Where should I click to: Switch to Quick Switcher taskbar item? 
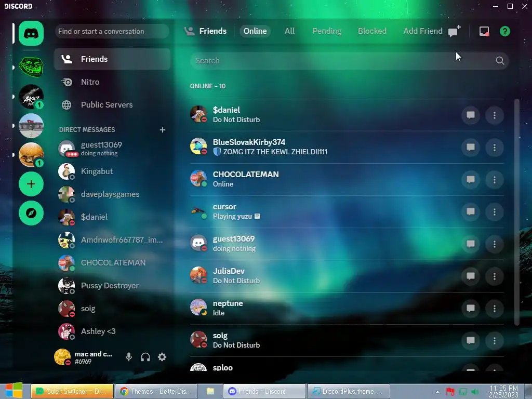pos(72,391)
